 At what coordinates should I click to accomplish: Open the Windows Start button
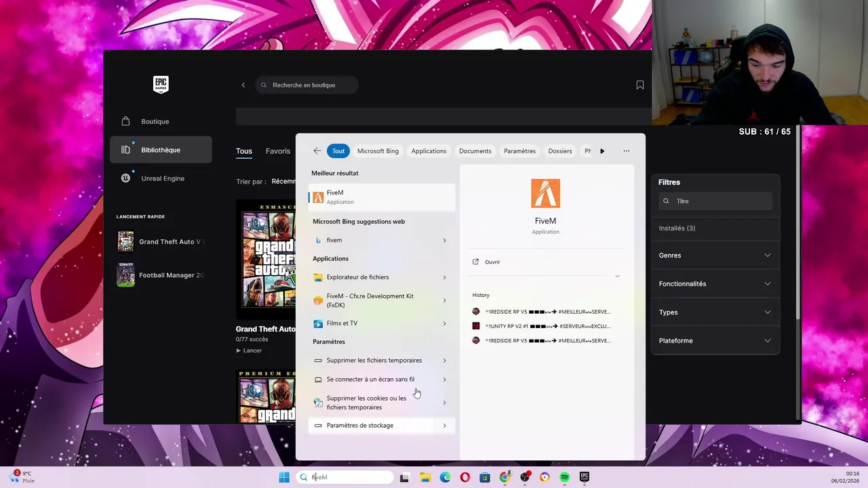(x=284, y=477)
